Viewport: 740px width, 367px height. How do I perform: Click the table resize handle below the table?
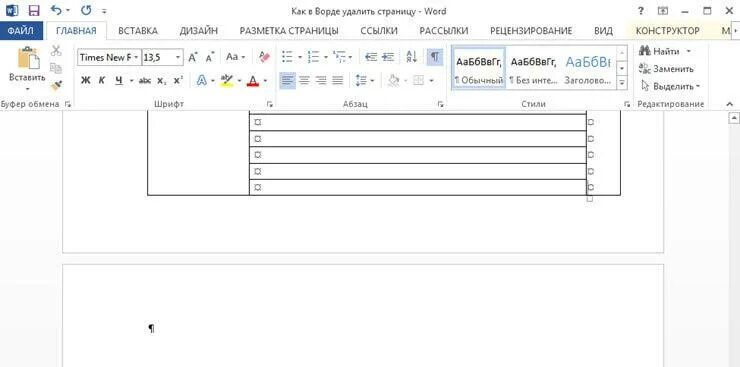(589, 199)
